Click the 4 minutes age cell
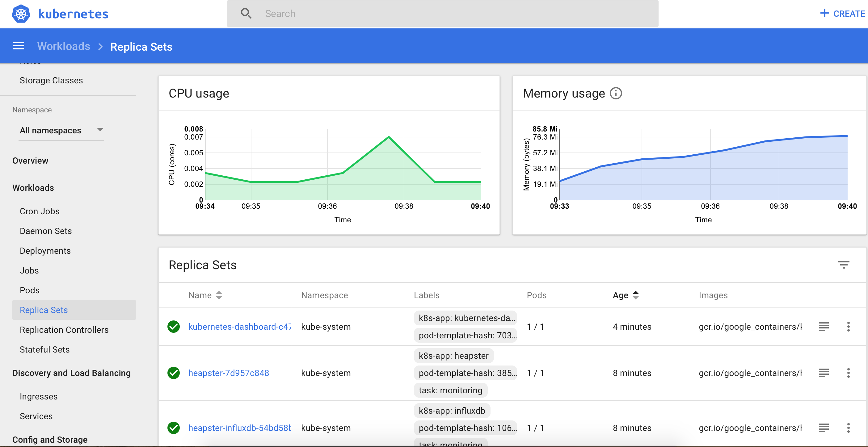Image resolution: width=868 pixels, height=447 pixels. click(x=632, y=326)
